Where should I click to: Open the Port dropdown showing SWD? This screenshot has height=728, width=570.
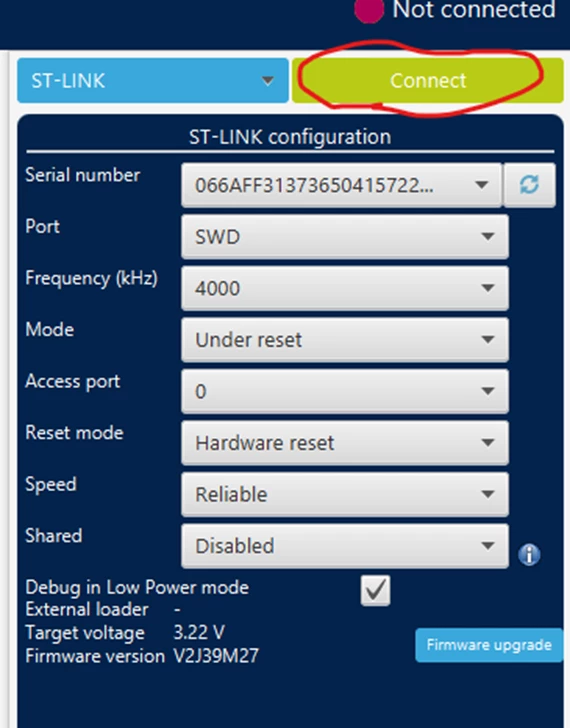point(345,236)
